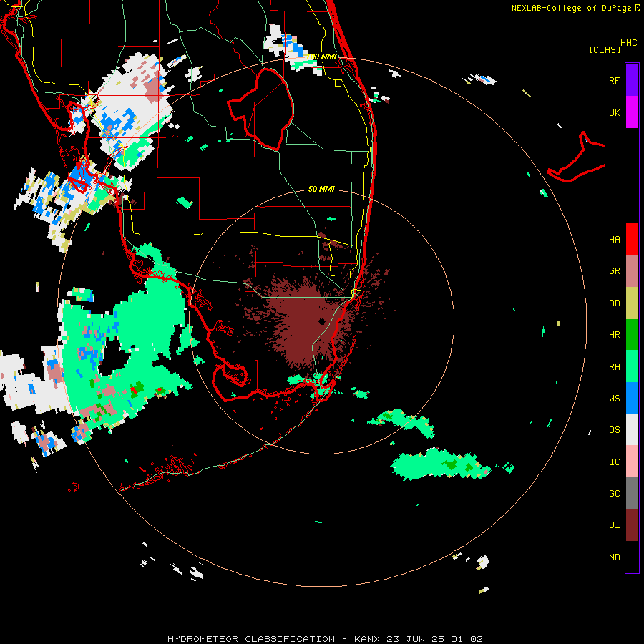Select the GC gray legend swatch
The height and width of the screenshot is (644, 644).
[x=632, y=493]
